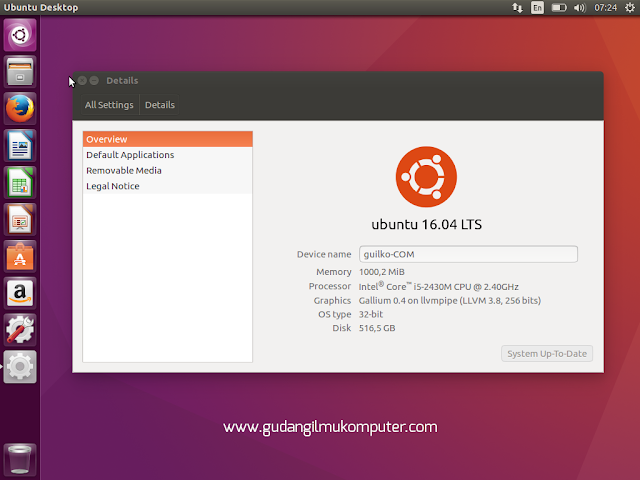Click the ubuntu 16.04 LTS heading
Screen dimensions: 640x480
(426, 224)
